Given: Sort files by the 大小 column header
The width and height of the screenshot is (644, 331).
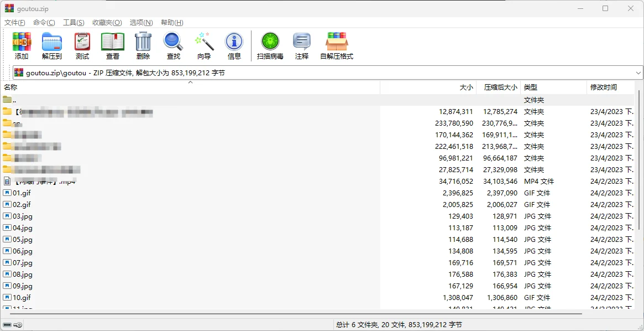Looking at the screenshot, I should (466, 87).
